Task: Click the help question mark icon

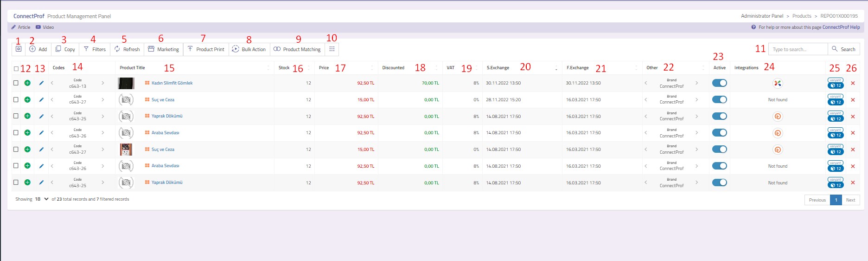Action: tap(753, 27)
